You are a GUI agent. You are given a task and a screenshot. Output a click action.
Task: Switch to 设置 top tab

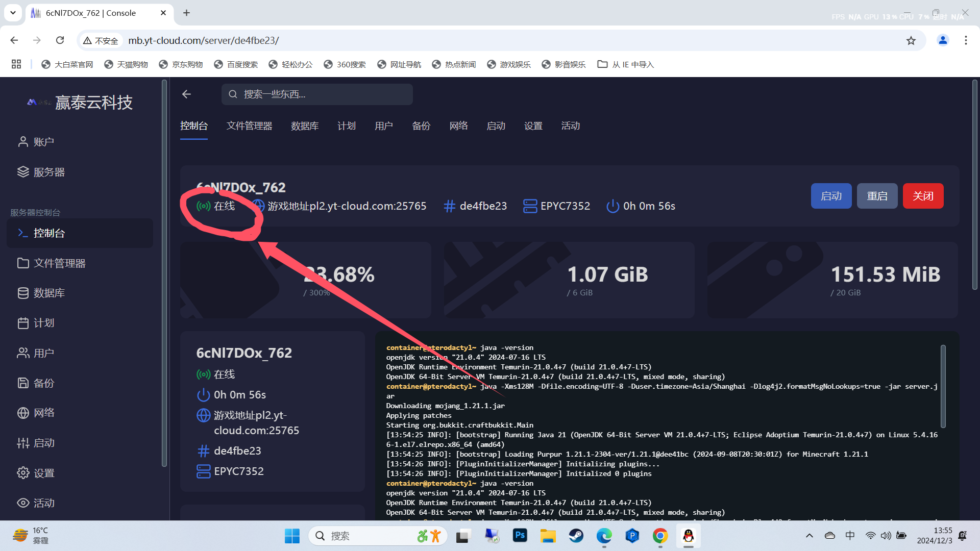coord(533,126)
